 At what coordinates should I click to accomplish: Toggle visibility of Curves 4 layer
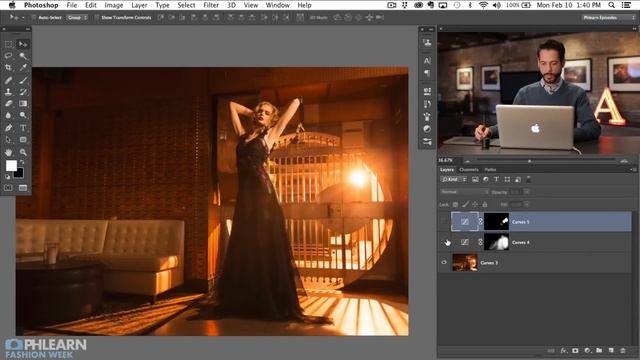444,242
